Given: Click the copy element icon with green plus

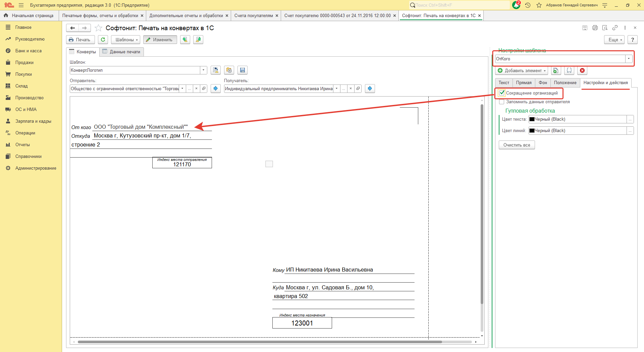Looking at the screenshot, I should point(556,70).
